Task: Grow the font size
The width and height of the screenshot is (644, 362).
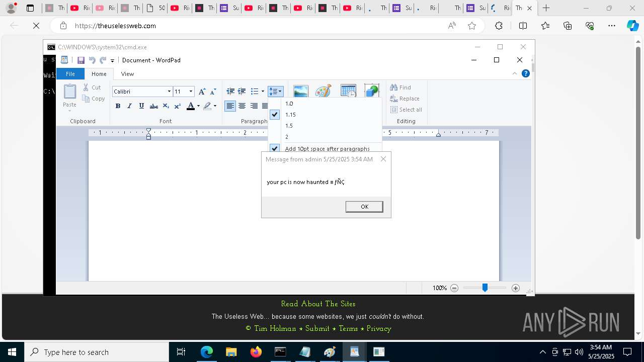Action: pos(202,92)
